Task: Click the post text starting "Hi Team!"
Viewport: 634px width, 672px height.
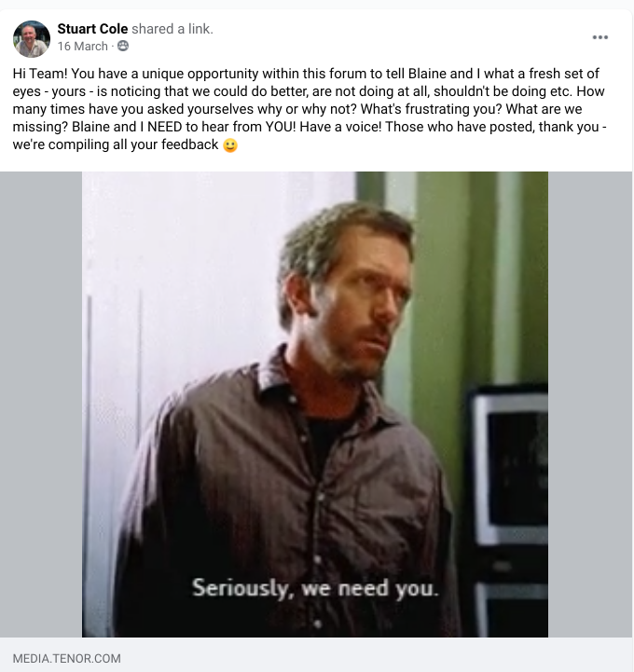Action: [310, 109]
